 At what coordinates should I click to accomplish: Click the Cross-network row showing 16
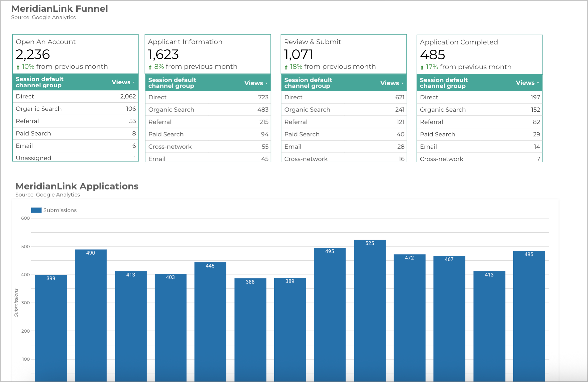point(344,157)
